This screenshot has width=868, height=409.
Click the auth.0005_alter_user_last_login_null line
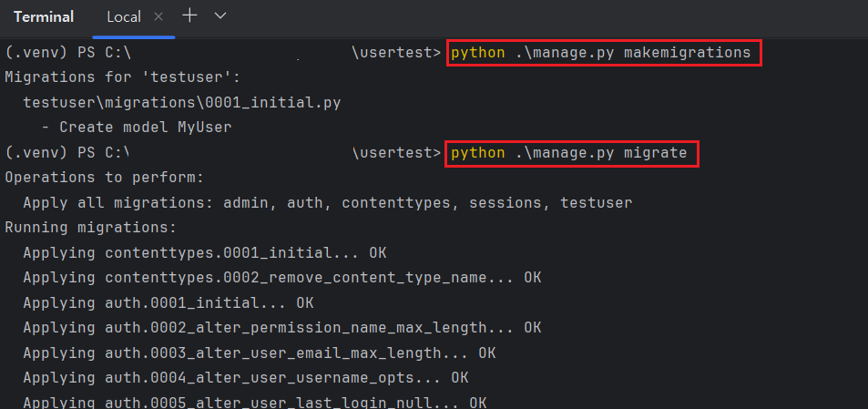point(254,401)
